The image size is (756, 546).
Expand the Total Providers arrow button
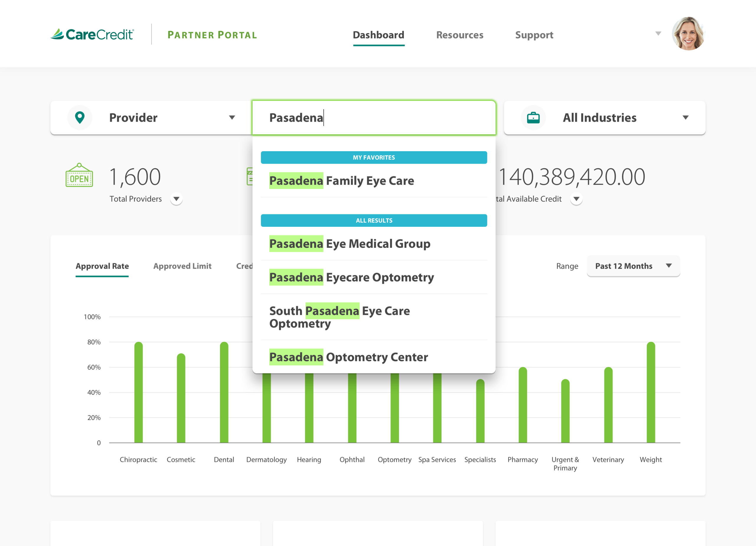[176, 199]
